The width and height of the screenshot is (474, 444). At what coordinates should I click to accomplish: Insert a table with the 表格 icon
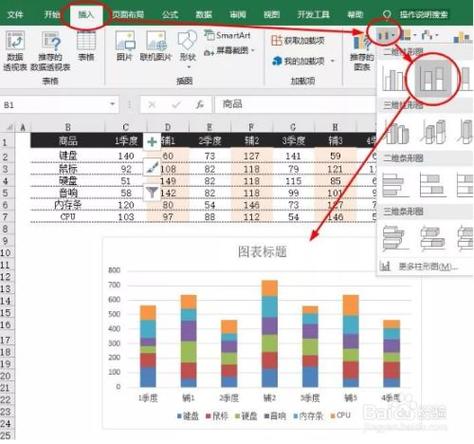point(86,46)
